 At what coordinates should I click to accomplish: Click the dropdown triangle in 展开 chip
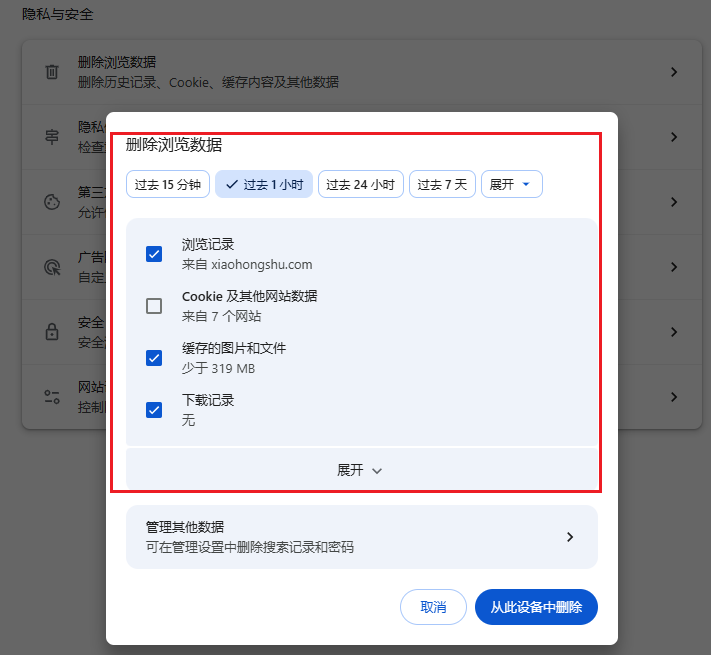[x=526, y=184]
